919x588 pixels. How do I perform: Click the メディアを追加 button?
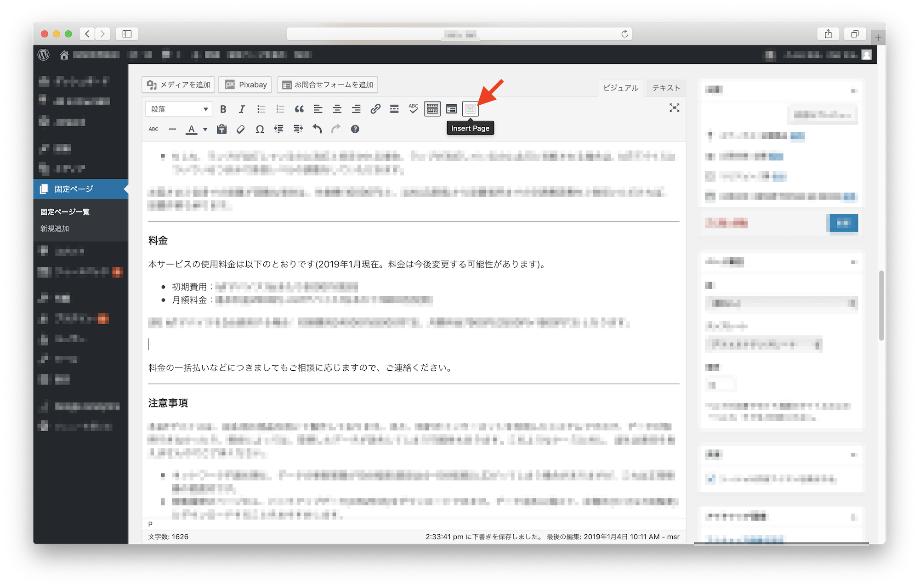[178, 85]
